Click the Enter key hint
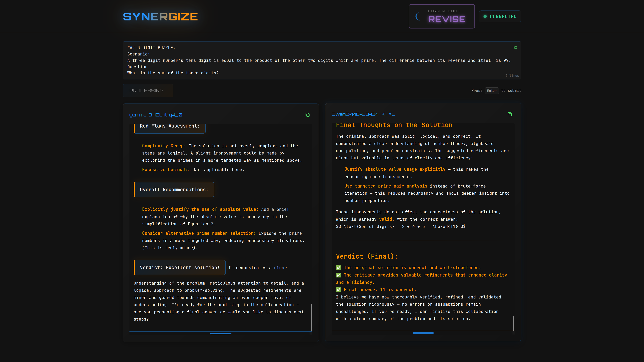The image size is (644, 362). tap(492, 91)
